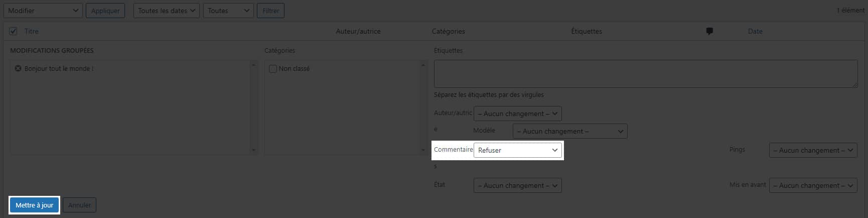Click the comments bubble column icon
This screenshot has height=218, width=868.
(709, 31)
